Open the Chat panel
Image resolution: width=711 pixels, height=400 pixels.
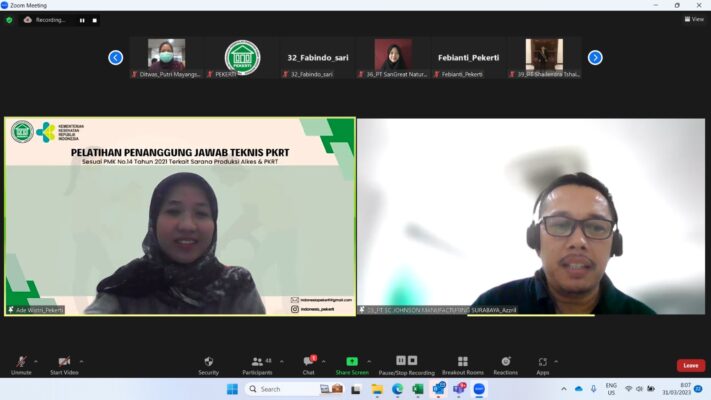pos(309,363)
